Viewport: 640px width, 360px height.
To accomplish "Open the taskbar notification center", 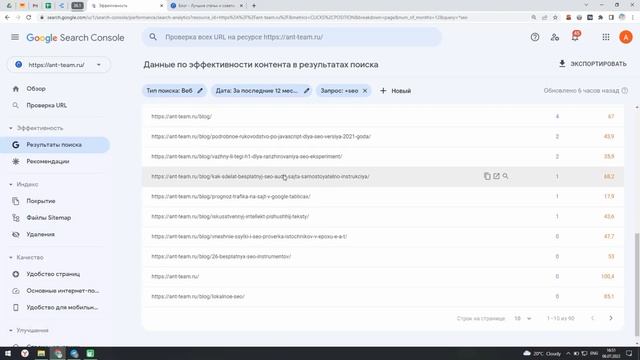I will click(629, 353).
